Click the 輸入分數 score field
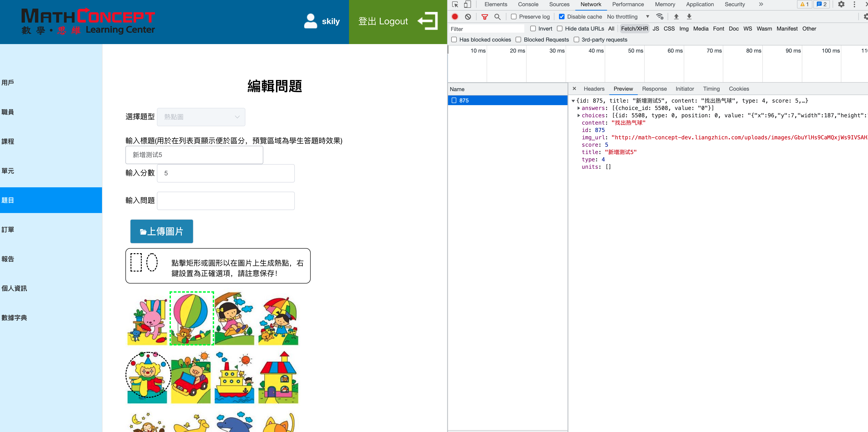 pyautogui.click(x=225, y=173)
